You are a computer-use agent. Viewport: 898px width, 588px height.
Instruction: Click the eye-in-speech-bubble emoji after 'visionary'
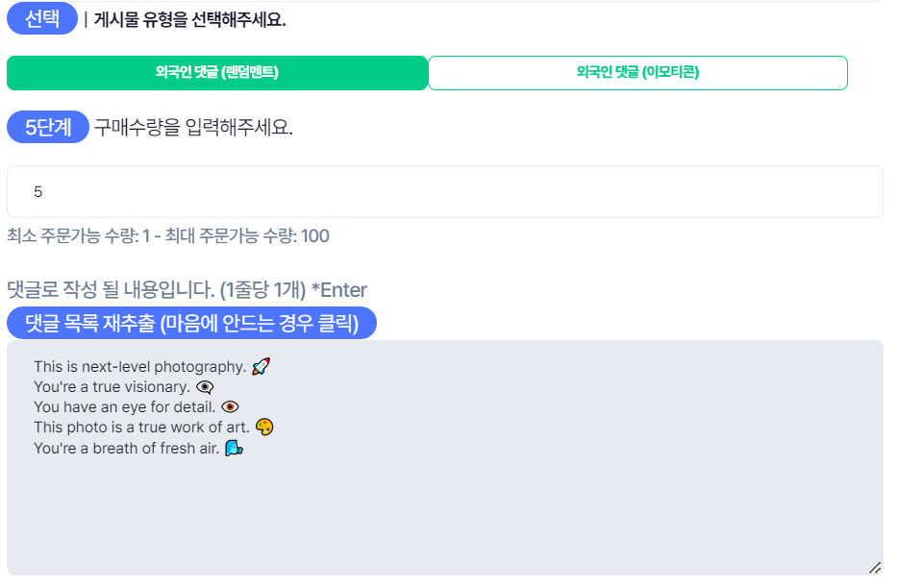pos(205,387)
